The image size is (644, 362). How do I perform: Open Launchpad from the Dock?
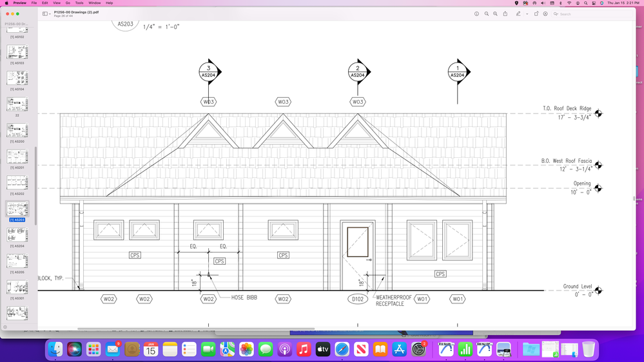click(x=93, y=349)
